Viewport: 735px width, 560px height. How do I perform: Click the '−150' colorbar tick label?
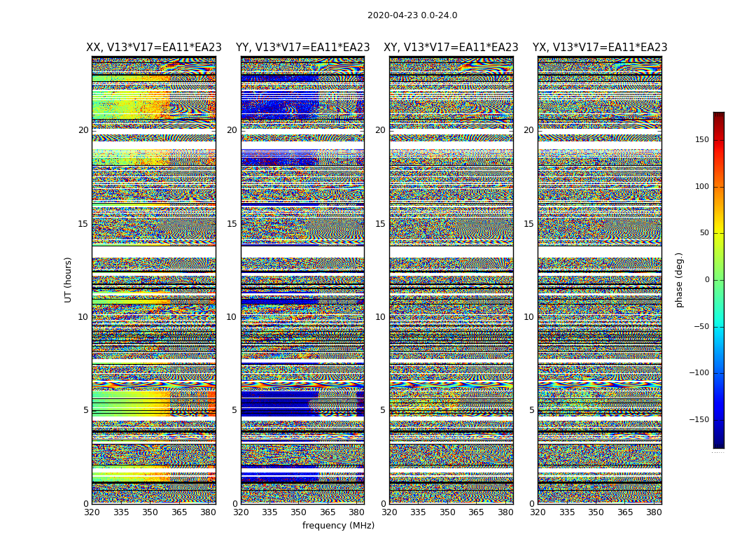pos(699,420)
